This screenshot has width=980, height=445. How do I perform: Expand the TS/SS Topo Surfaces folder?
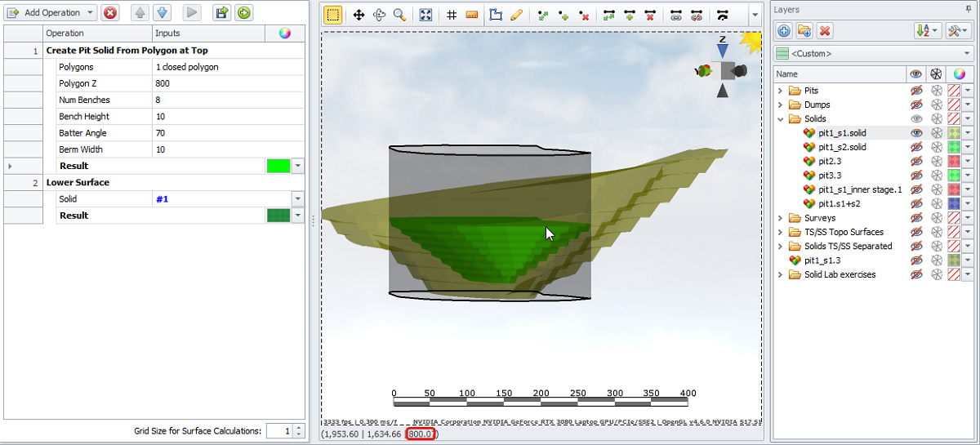coord(780,232)
